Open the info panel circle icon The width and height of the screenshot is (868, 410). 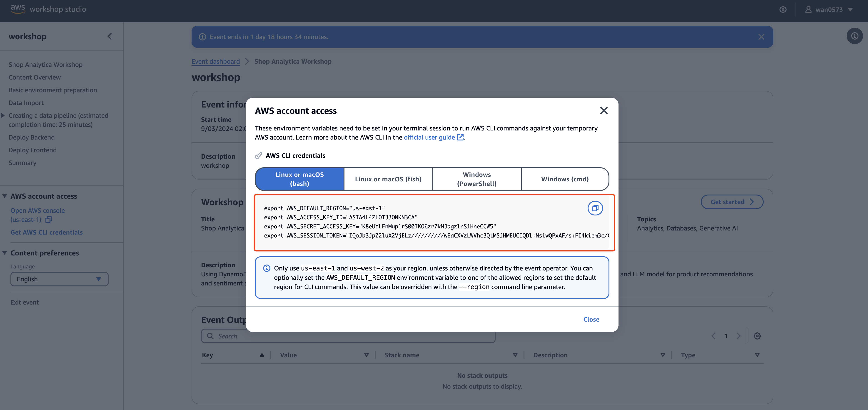pyautogui.click(x=854, y=36)
